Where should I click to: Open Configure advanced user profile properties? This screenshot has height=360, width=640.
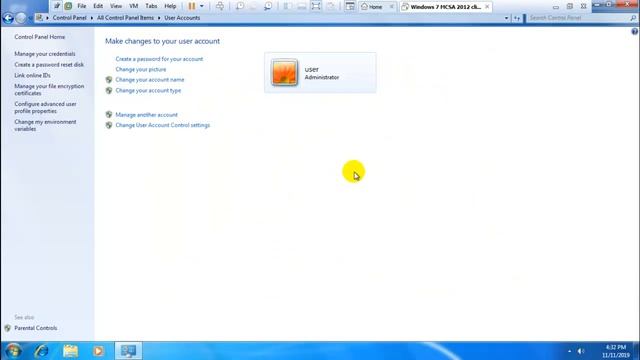pos(45,107)
